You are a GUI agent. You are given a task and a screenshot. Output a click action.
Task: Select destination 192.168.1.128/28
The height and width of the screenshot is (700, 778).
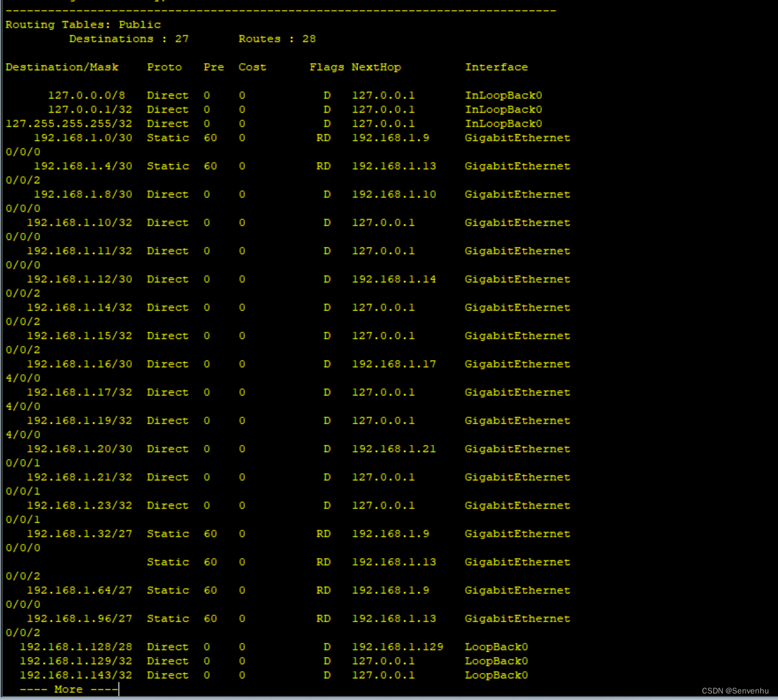tap(76, 647)
